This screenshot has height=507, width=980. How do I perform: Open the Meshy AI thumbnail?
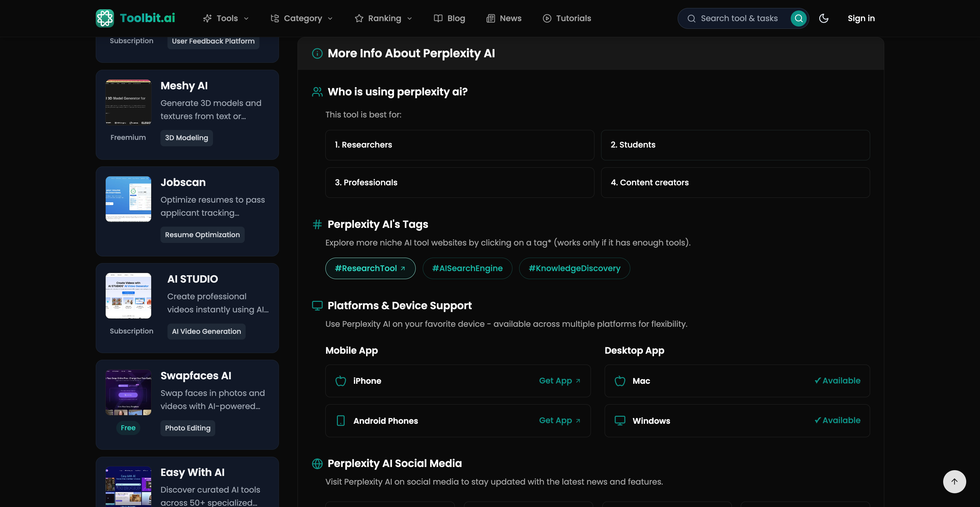[x=128, y=102]
